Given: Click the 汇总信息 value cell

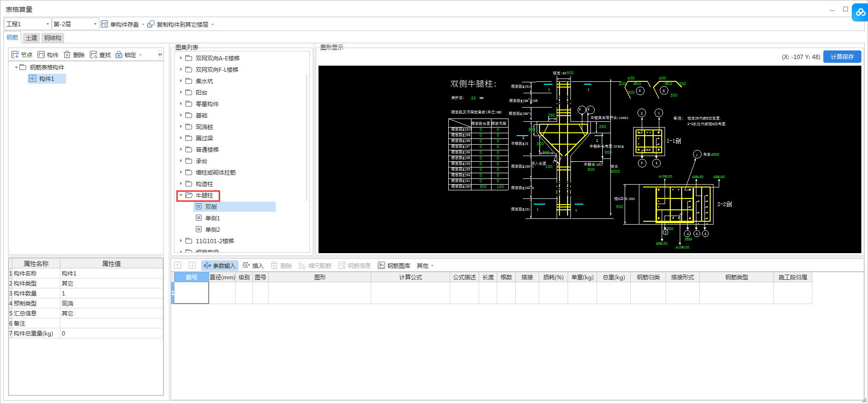Looking at the screenshot, I should point(111,313).
